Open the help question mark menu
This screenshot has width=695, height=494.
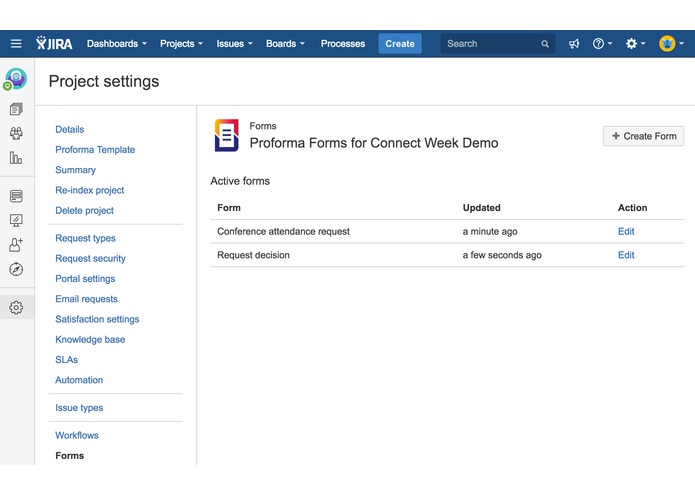click(603, 43)
